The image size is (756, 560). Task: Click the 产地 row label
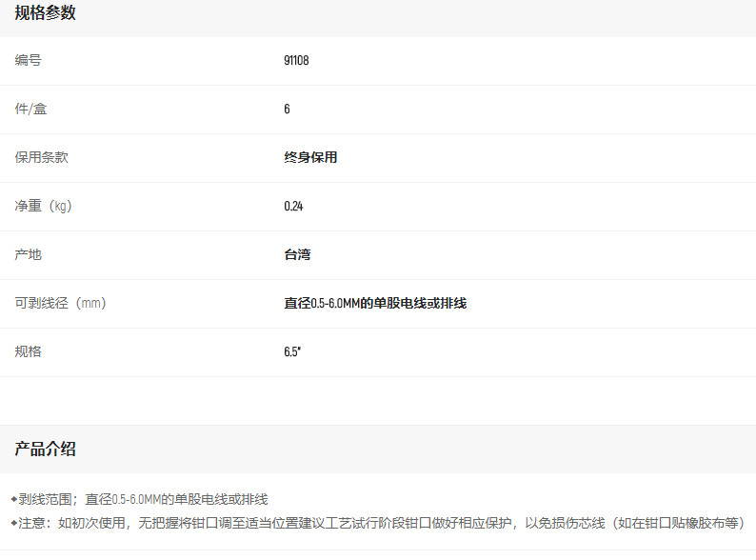tap(29, 254)
